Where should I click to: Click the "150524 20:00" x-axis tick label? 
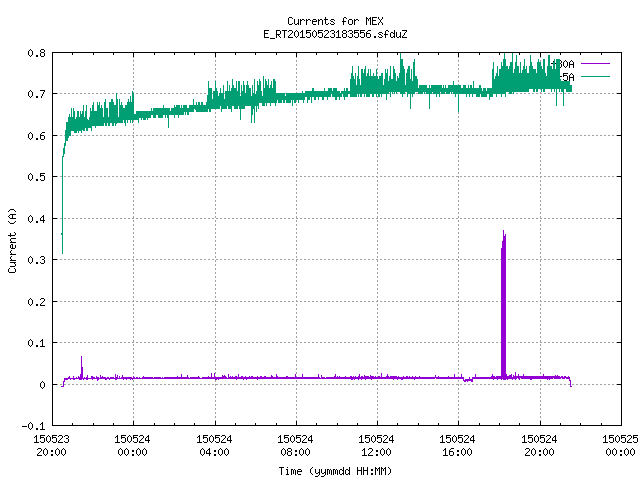tap(539, 445)
